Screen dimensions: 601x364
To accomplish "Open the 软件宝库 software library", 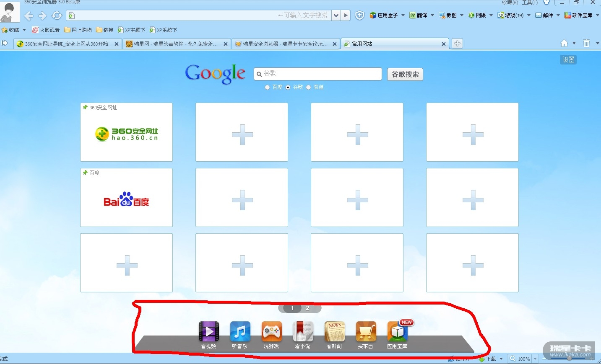I will click(578, 15).
